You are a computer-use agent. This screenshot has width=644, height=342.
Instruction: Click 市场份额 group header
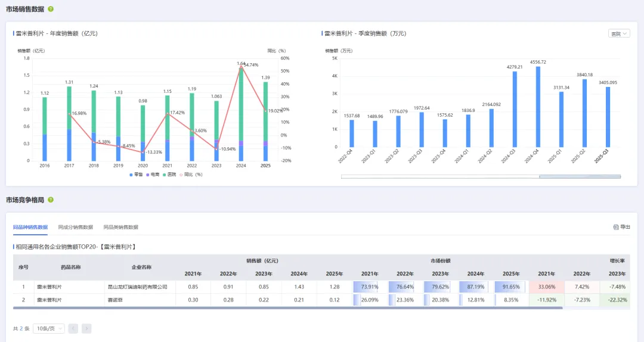pyautogui.click(x=440, y=261)
